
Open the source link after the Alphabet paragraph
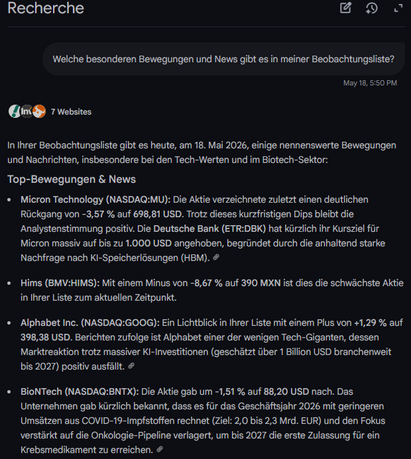tap(131, 366)
